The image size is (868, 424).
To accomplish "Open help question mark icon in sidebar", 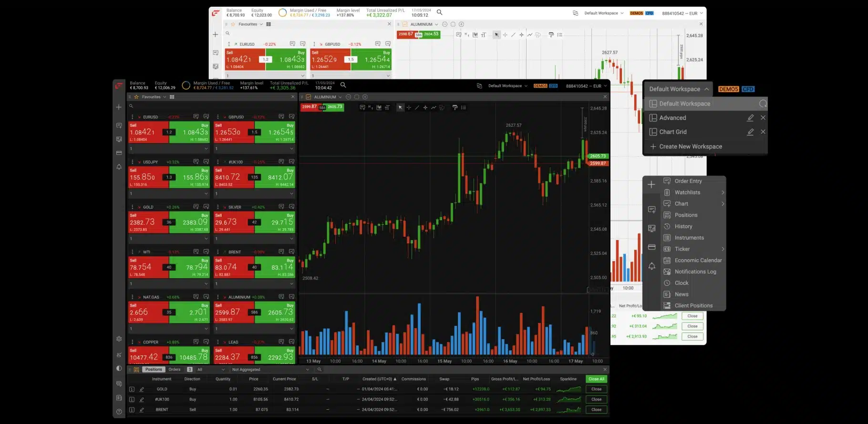I will pos(119,411).
